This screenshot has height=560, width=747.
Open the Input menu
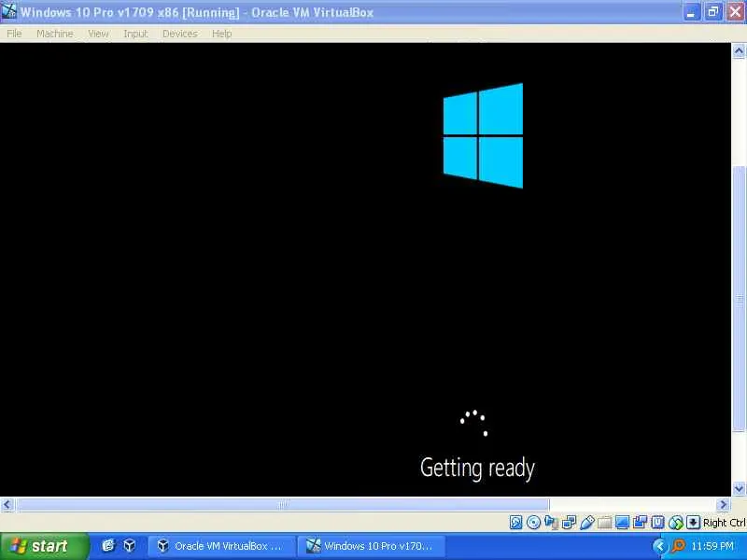click(x=135, y=34)
